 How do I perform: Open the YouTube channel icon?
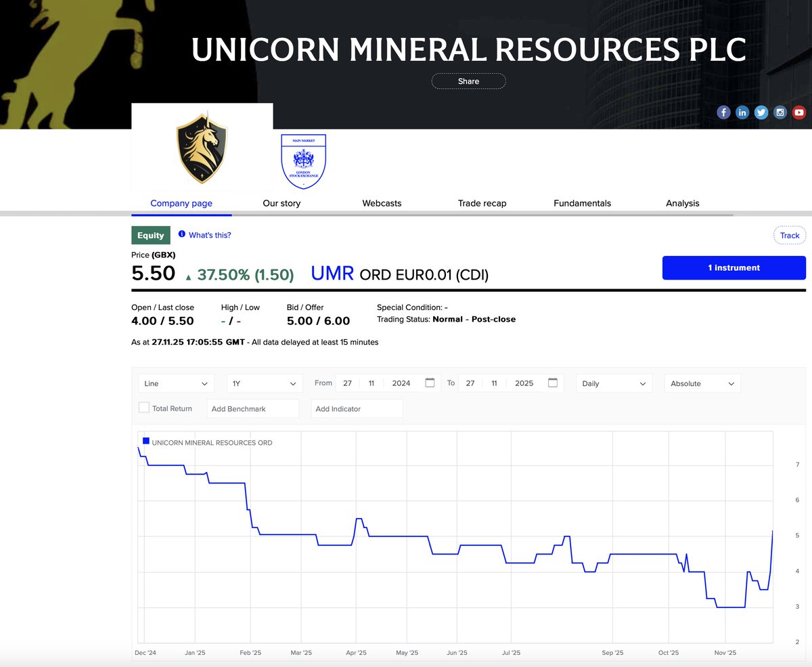click(798, 112)
